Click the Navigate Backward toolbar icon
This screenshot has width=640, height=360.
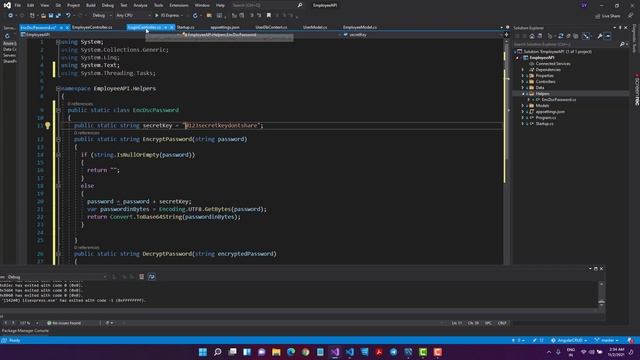tap(10, 16)
